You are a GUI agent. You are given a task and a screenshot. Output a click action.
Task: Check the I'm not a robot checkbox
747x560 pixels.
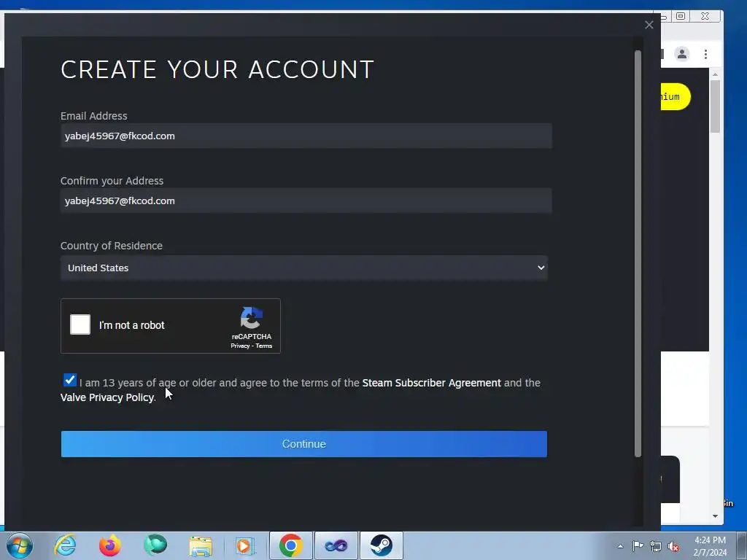click(80, 324)
